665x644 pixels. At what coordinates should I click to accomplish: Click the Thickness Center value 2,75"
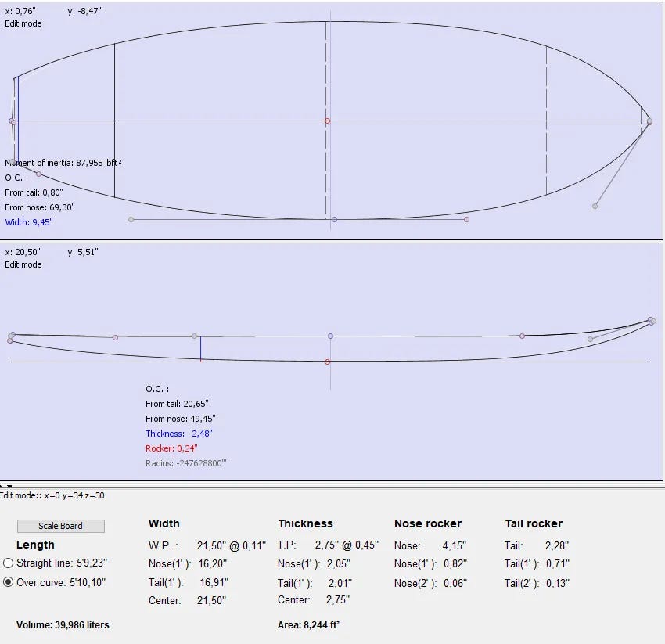pos(338,600)
